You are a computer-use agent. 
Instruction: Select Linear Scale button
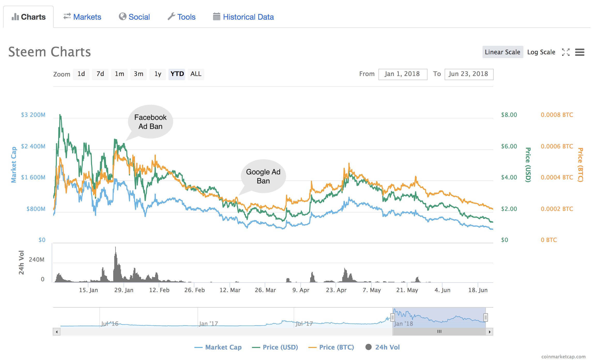[x=502, y=52]
